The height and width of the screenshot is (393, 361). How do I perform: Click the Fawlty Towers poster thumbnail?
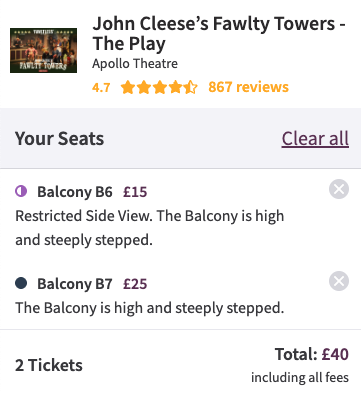(x=43, y=50)
